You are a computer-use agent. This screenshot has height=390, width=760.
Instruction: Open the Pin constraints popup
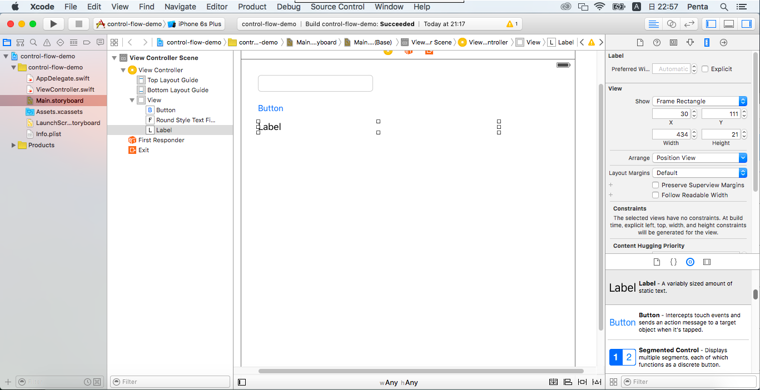click(583, 382)
